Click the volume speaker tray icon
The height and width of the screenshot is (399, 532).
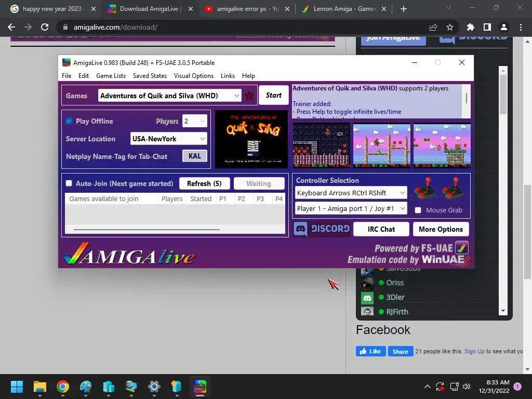467,387
